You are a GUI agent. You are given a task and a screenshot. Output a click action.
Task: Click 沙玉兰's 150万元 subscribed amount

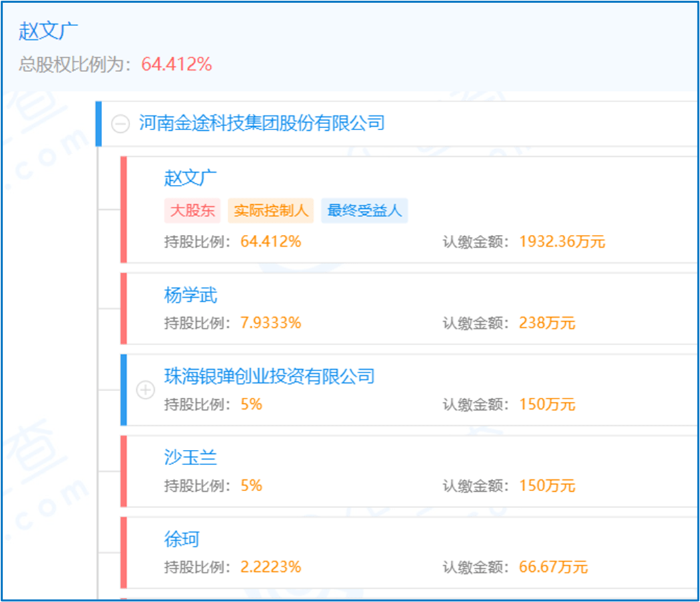[x=547, y=486]
